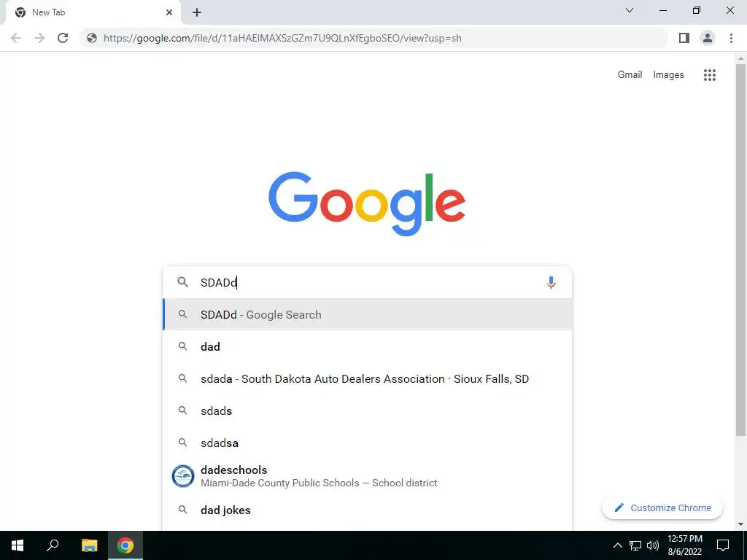
Task: Click the browser forward arrow
Action: [x=39, y=38]
